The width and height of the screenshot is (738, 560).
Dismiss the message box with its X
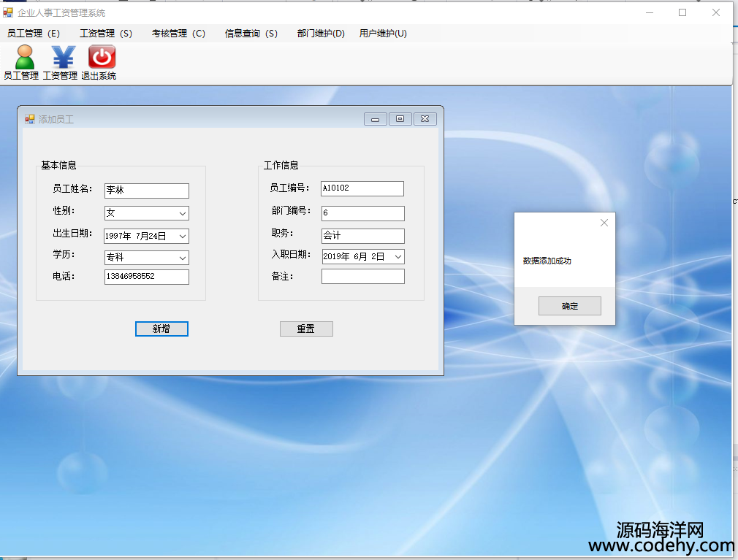[604, 223]
